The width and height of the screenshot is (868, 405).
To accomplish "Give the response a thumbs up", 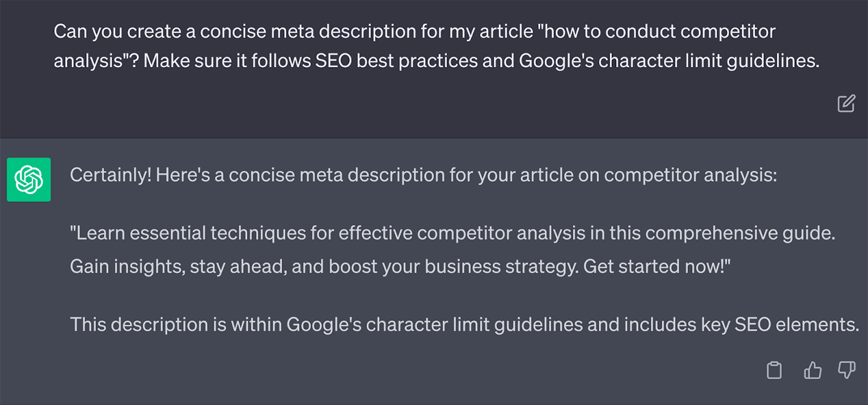I will [812, 370].
